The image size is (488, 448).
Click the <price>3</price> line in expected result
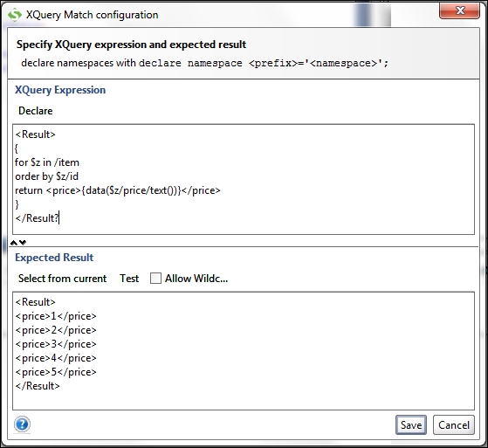click(x=56, y=344)
